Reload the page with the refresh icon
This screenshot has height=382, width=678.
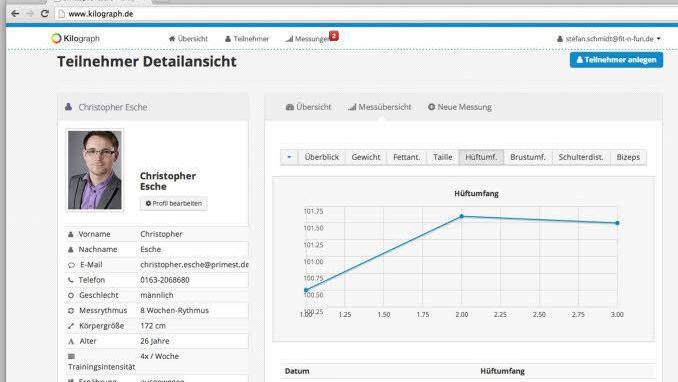45,13
